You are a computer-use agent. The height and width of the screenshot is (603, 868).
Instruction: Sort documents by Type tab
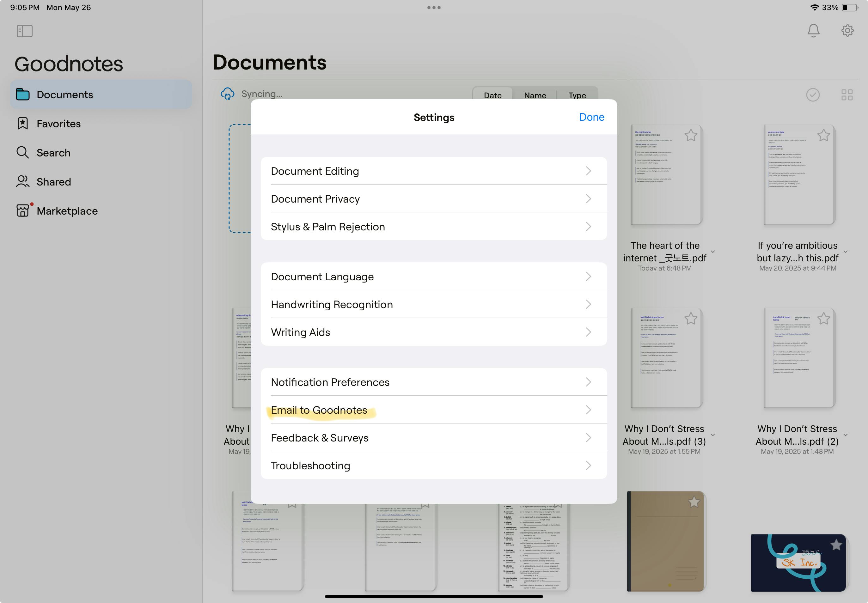[x=577, y=95]
